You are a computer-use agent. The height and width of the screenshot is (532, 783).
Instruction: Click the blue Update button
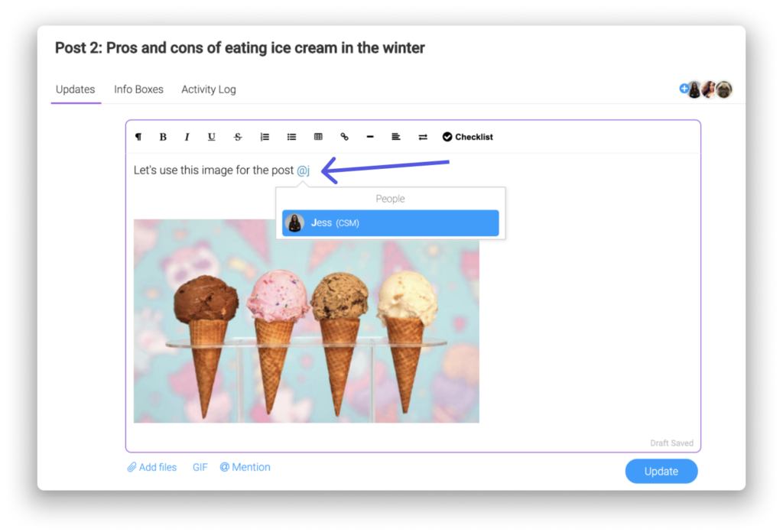point(661,471)
